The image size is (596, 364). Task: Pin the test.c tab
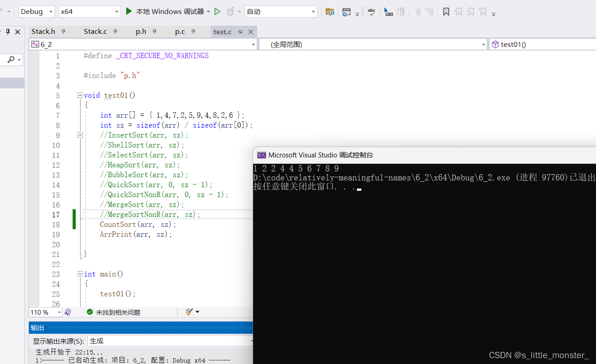point(240,32)
